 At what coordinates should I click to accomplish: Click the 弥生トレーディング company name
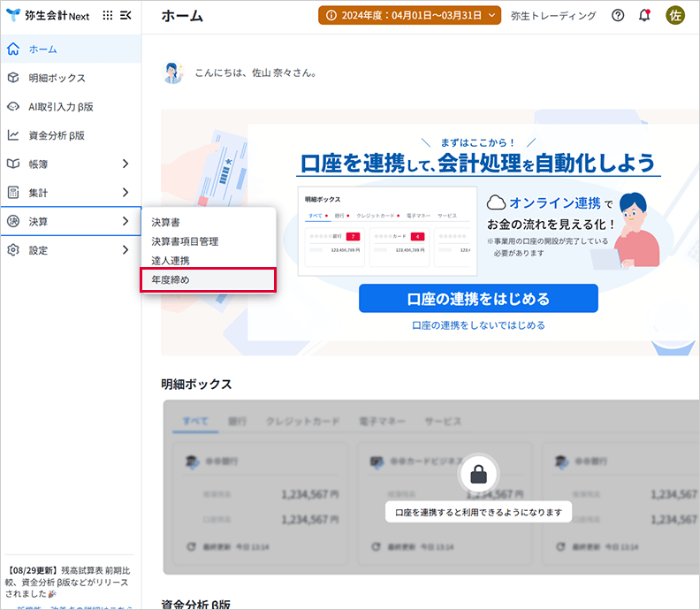pos(553,15)
